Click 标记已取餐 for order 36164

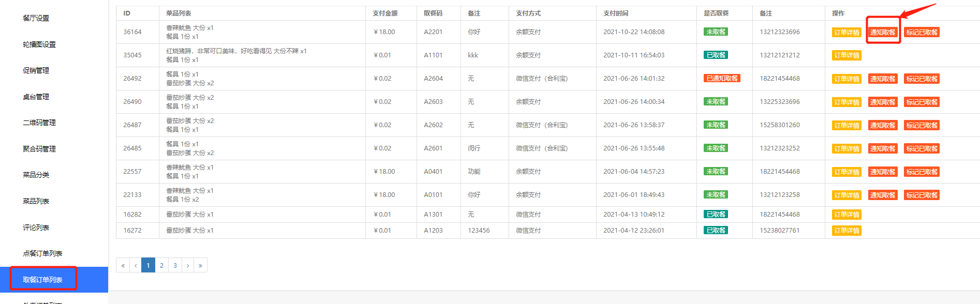[922, 32]
